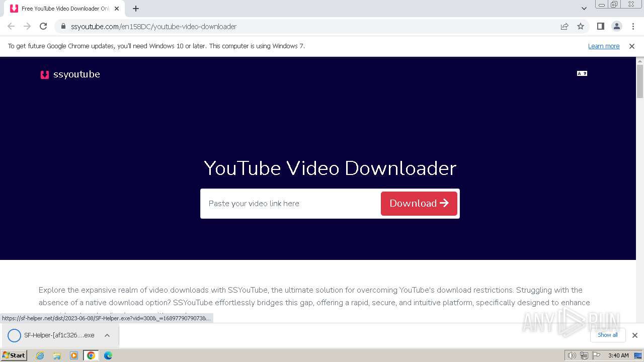View site info via padlock icon

pos(63,26)
